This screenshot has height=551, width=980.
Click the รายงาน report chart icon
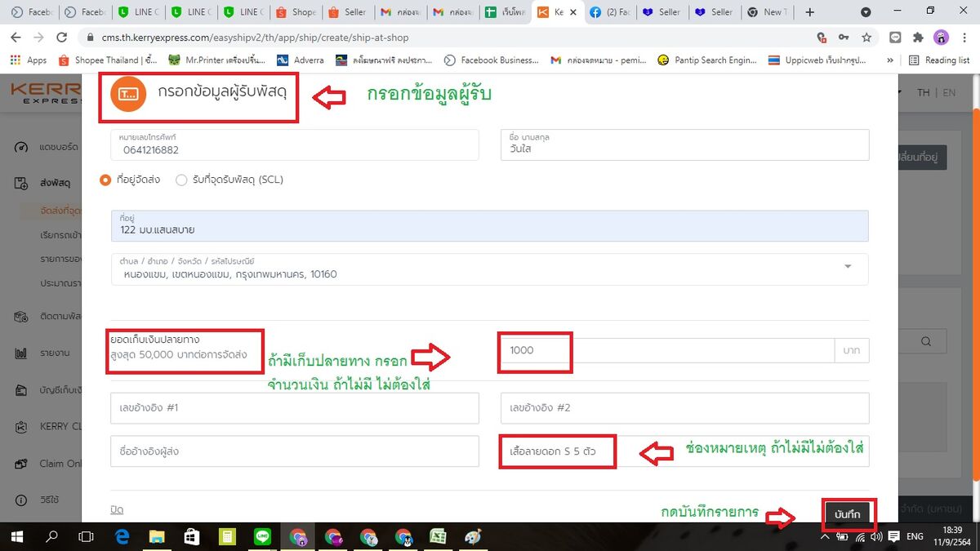click(x=22, y=353)
